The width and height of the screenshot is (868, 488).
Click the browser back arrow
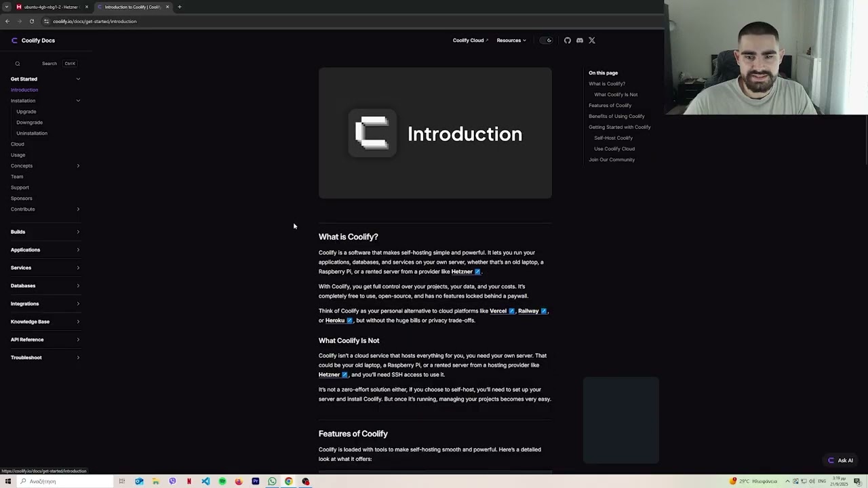7,21
